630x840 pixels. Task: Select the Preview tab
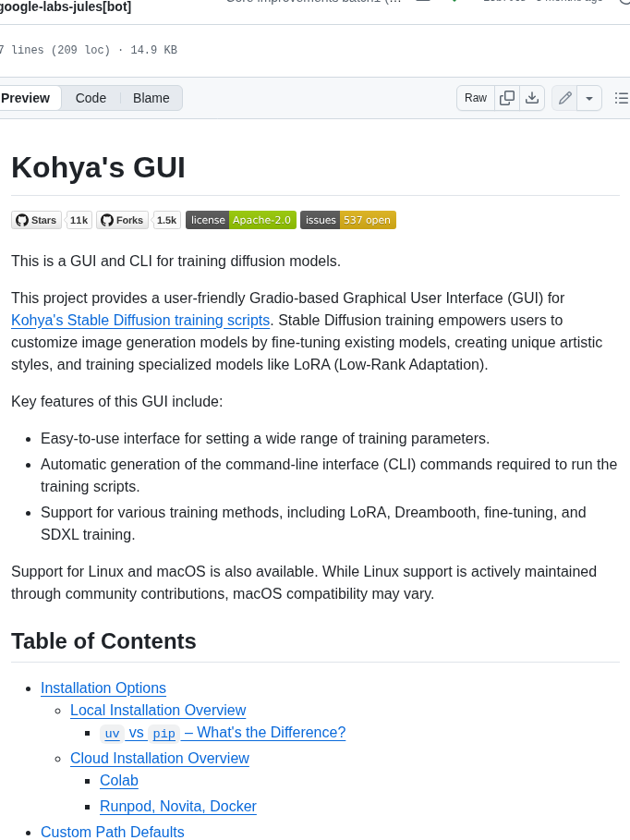27,98
